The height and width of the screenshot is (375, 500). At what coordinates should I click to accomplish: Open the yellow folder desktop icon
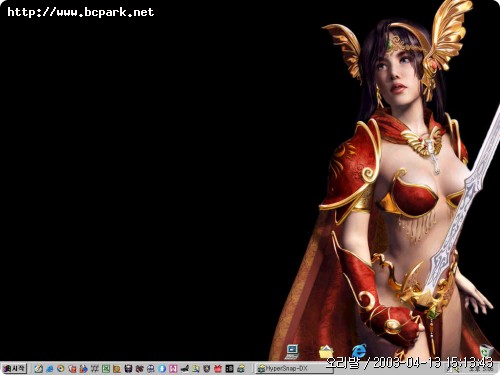point(326,352)
